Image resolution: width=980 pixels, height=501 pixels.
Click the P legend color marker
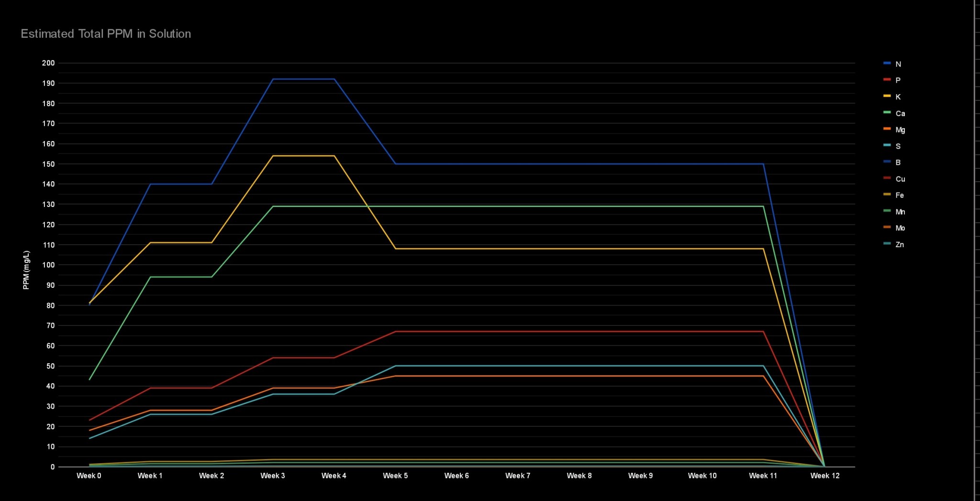pyautogui.click(x=887, y=80)
